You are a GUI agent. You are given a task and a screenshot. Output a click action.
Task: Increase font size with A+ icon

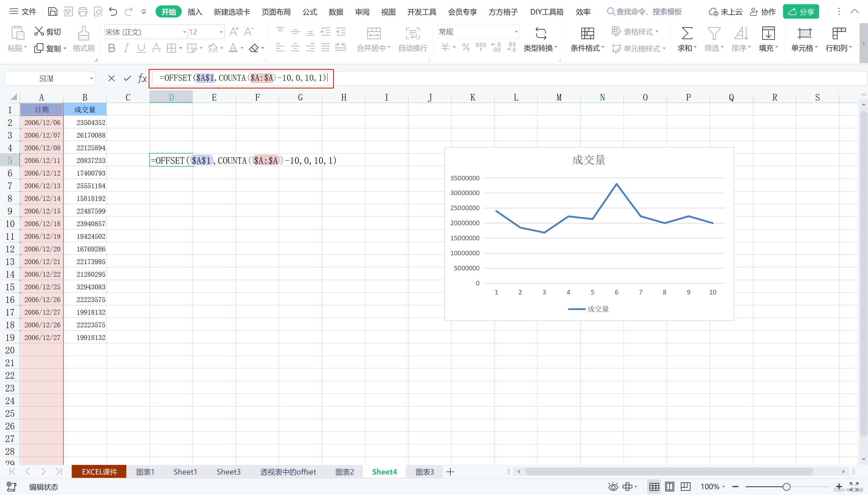click(234, 32)
